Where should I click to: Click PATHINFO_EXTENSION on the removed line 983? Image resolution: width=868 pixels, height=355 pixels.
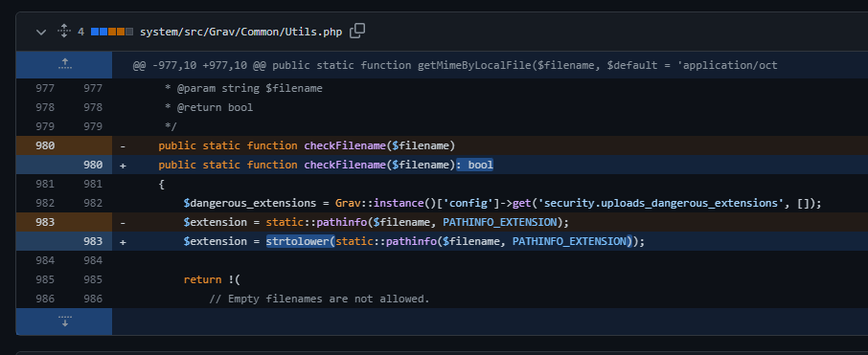(x=499, y=222)
